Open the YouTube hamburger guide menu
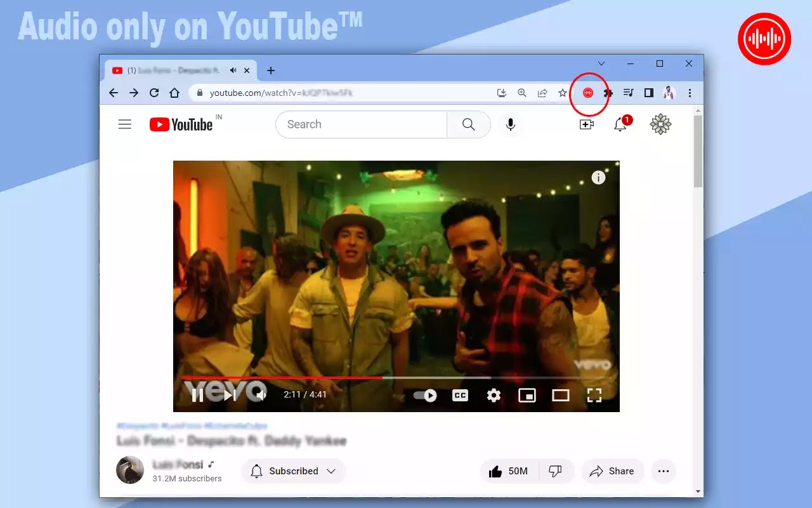The height and width of the screenshot is (508, 812). point(125,124)
